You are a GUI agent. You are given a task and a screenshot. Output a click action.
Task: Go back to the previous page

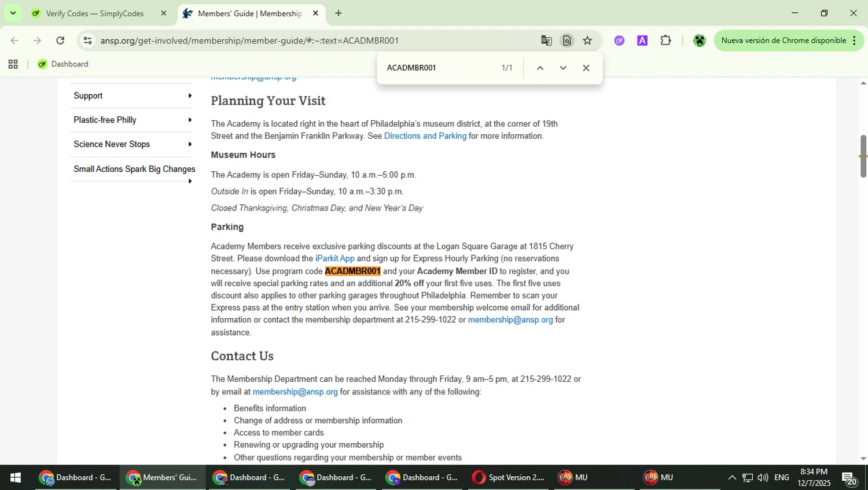[x=14, y=40]
